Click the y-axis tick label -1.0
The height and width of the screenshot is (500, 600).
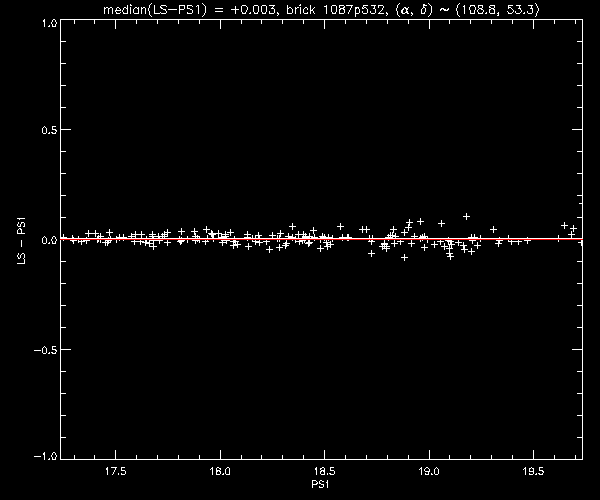tap(46, 456)
